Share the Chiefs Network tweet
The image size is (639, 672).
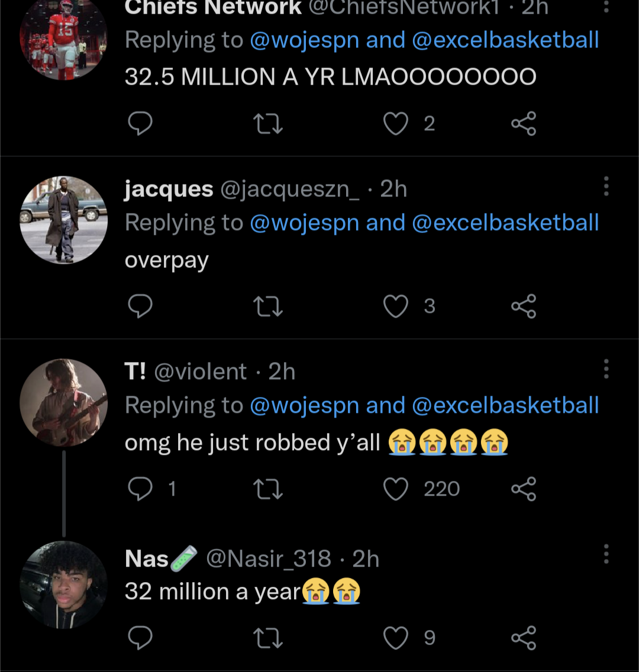(x=524, y=123)
